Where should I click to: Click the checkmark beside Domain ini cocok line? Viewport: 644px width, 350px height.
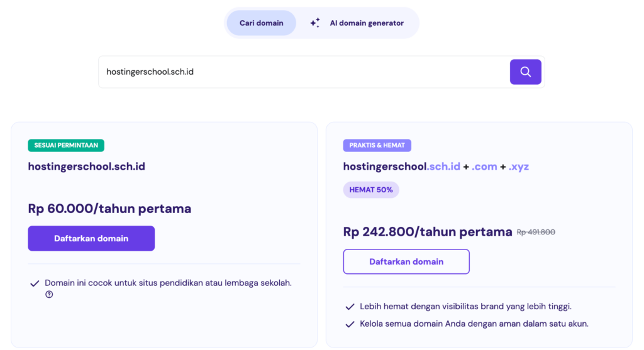(35, 283)
